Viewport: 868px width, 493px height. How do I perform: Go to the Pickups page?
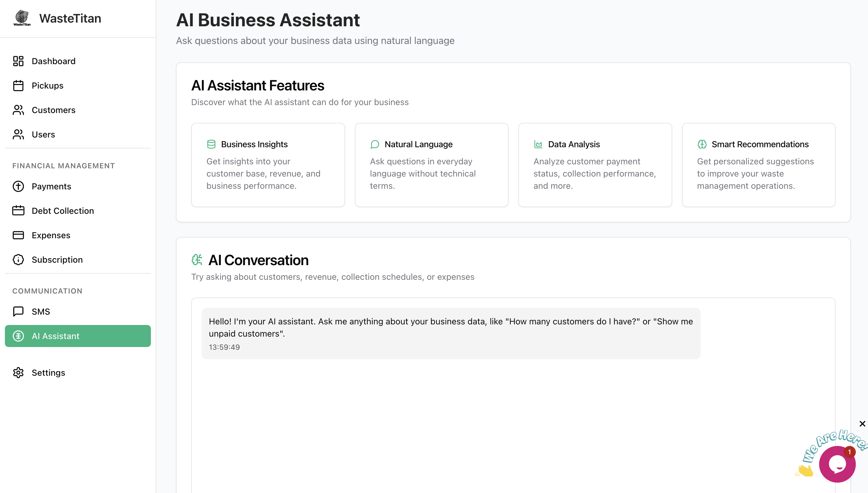pos(78,85)
